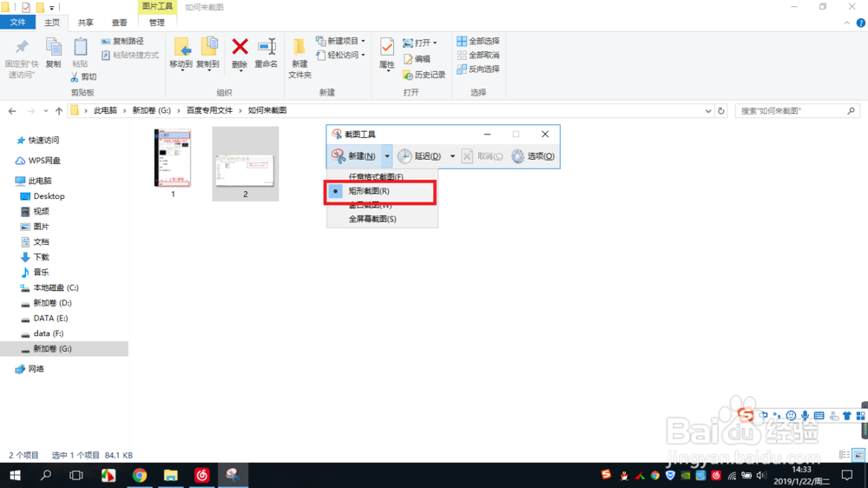868x488 pixels.
Task: Select image thumbnail named 2
Action: pyautogui.click(x=246, y=164)
